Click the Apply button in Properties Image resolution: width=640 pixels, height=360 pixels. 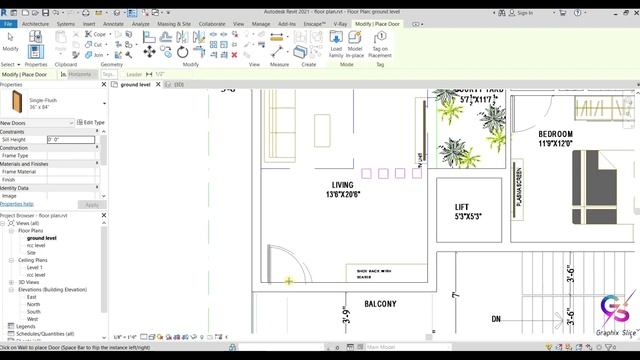tap(92, 204)
